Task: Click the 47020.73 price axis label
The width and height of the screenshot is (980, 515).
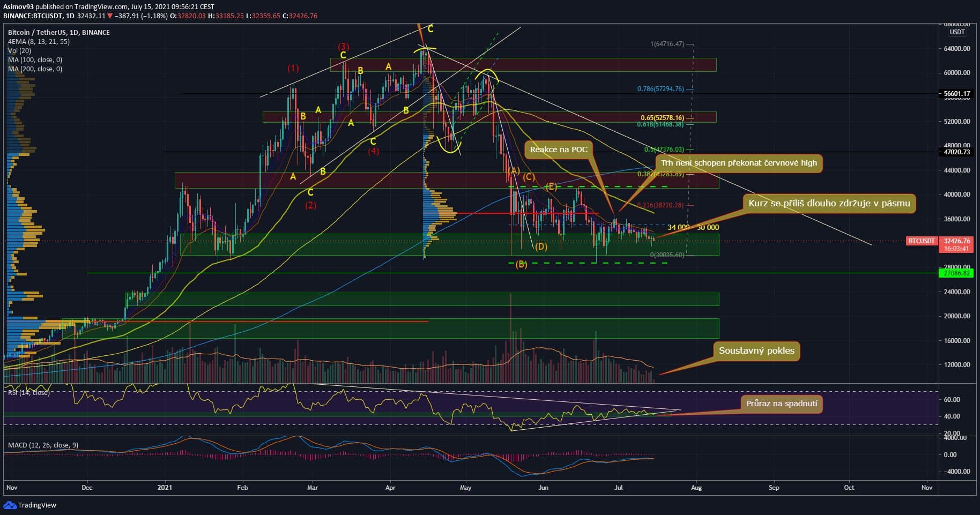Action: [x=957, y=152]
